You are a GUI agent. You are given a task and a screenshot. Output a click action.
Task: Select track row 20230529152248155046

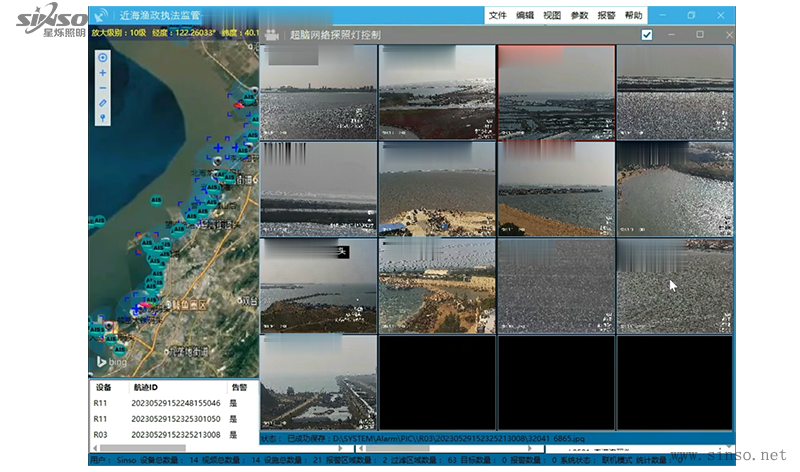pos(175,403)
